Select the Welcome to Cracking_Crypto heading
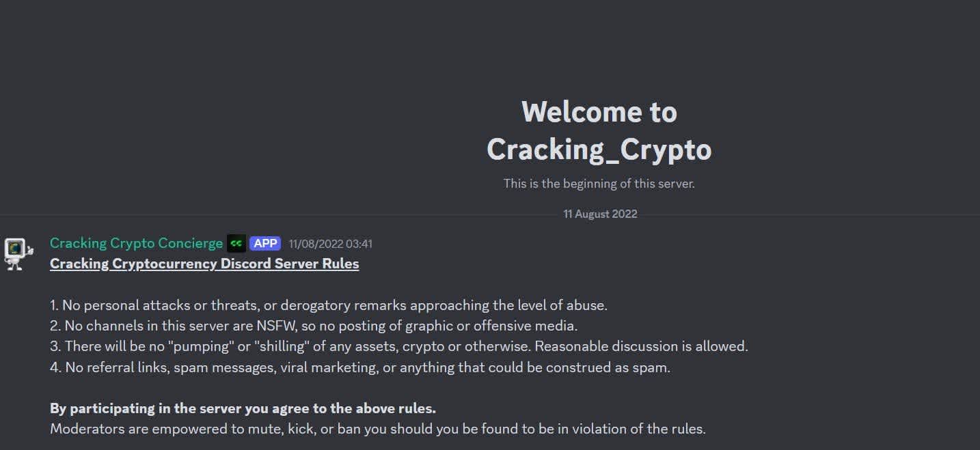The image size is (980, 450). (599, 130)
